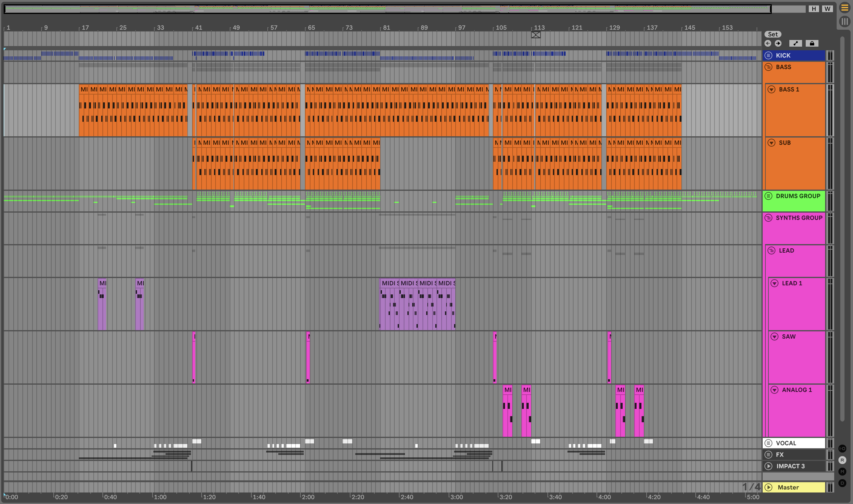Fold the SYNTHS GROUP track
The width and height of the screenshot is (853, 504).
click(768, 218)
